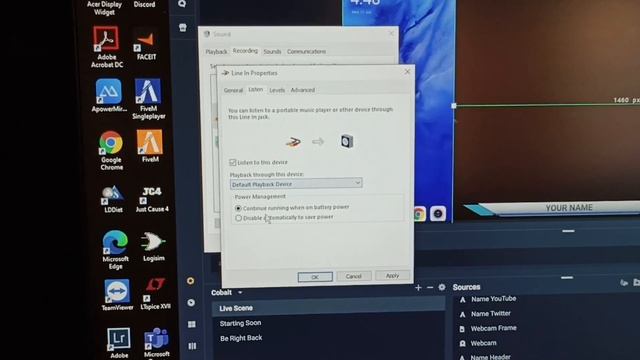
Task: Launch FiveM Singleplayer shortcut
Action: (x=149, y=99)
